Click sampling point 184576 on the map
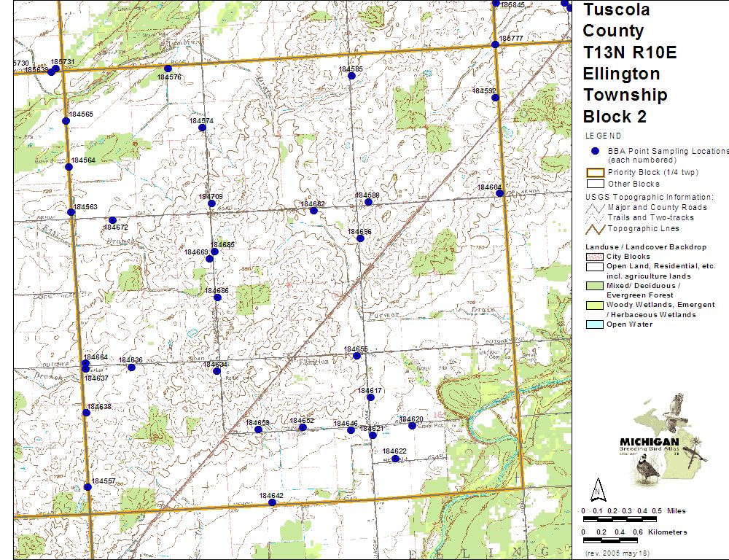Image resolution: width=729 pixels, height=560 pixels. pos(168,69)
